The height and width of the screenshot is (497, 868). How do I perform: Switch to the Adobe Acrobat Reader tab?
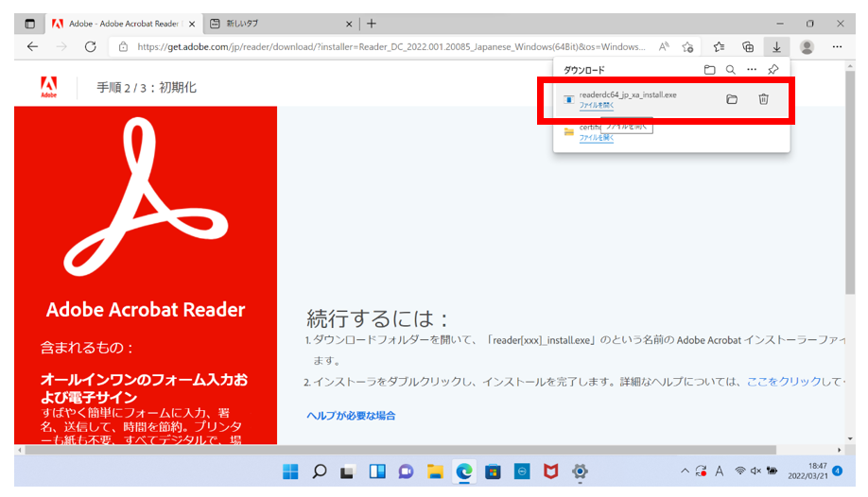tap(122, 24)
